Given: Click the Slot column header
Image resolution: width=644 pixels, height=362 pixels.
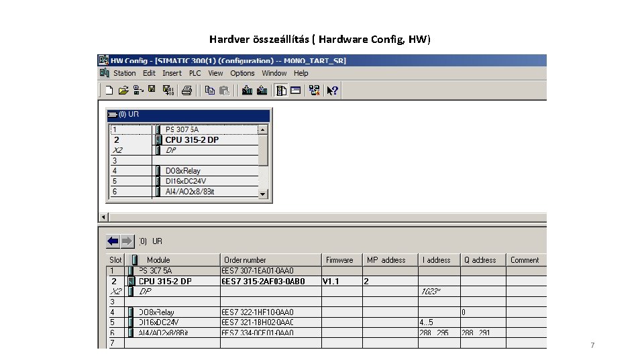Looking at the screenshot, I should (115, 260).
